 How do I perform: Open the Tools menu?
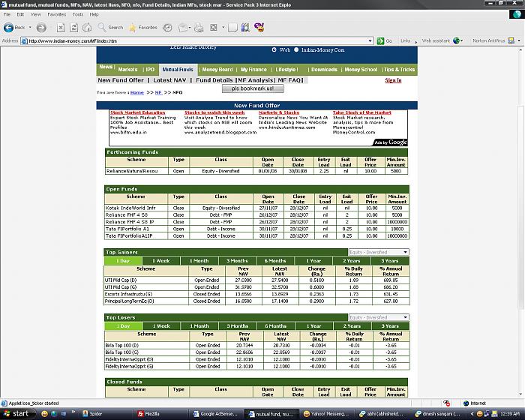tap(78, 14)
